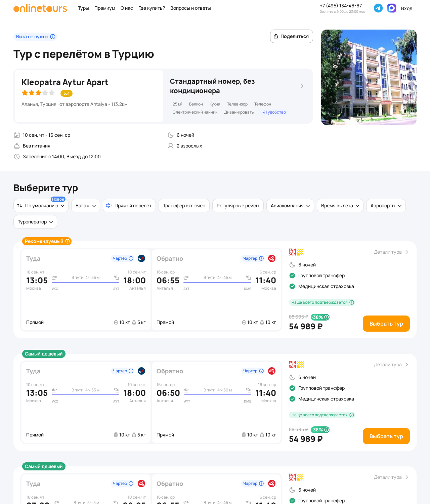Viewport: 430px width, 504px height.
Task: Click Fun&Sun logo in second tour card
Action: (x=296, y=365)
